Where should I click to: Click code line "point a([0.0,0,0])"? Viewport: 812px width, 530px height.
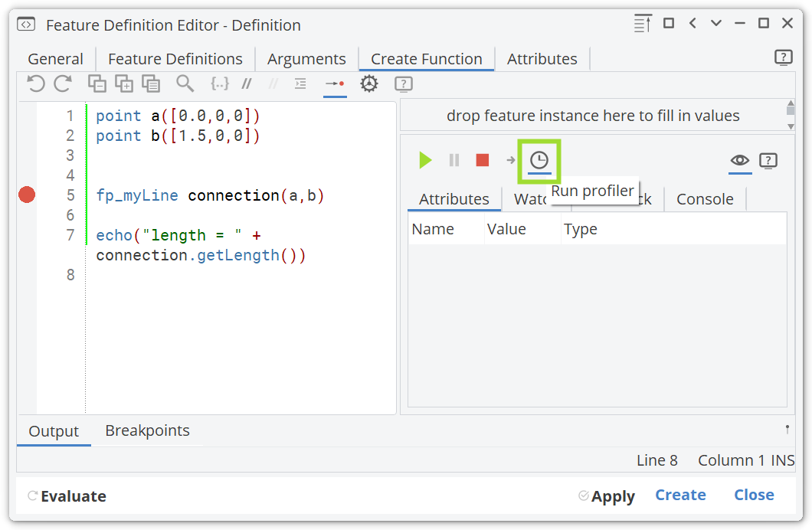[x=178, y=116]
